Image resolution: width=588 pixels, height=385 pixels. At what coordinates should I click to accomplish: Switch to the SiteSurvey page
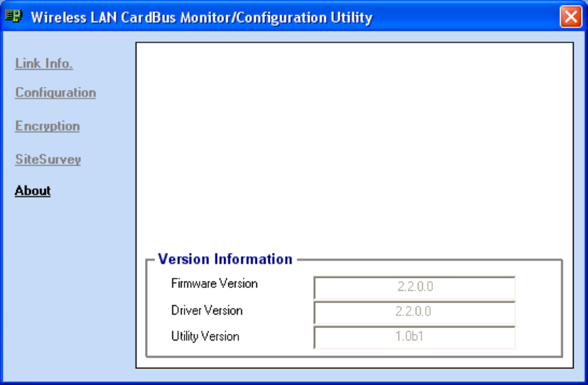[x=48, y=159]
